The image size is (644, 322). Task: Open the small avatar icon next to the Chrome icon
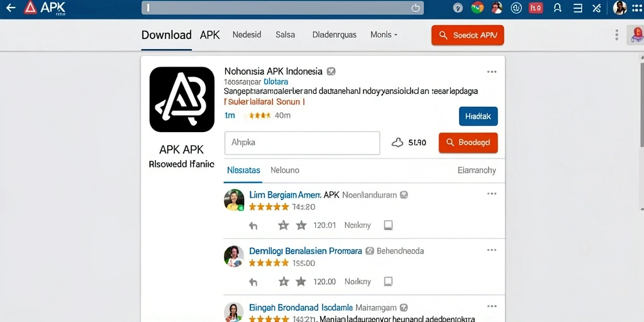(497, 8)
